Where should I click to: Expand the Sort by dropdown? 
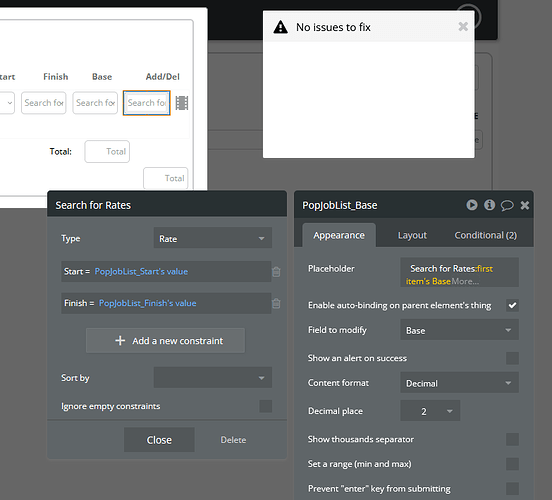coord(213,377)
